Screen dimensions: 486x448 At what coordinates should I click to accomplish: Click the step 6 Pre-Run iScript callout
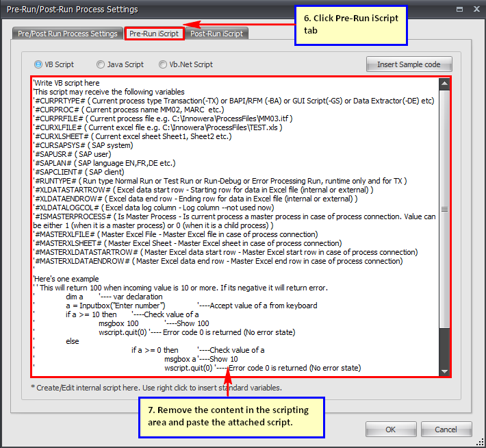350,25
